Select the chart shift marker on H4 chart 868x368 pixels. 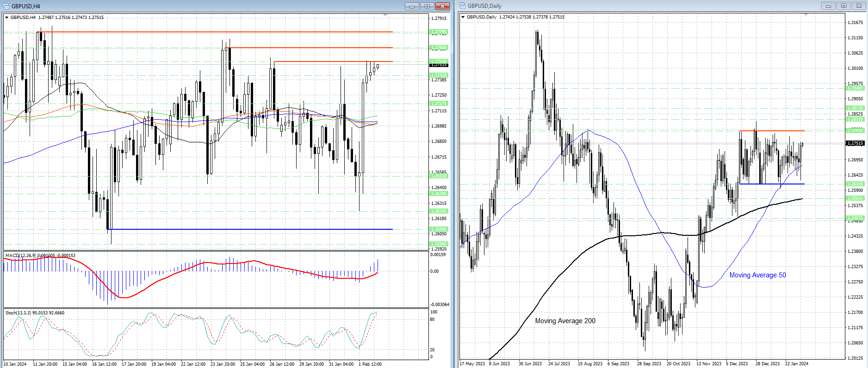(385, 15)
